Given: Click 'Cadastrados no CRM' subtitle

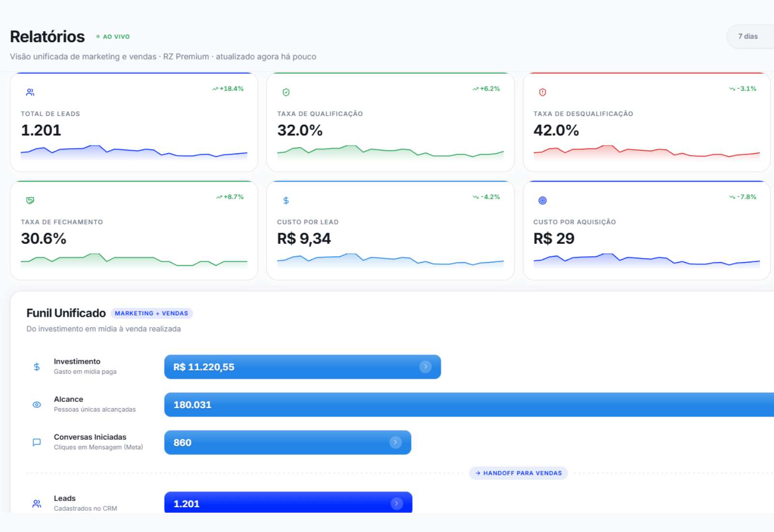Looking at the screenshot, I should pos(86,508).
